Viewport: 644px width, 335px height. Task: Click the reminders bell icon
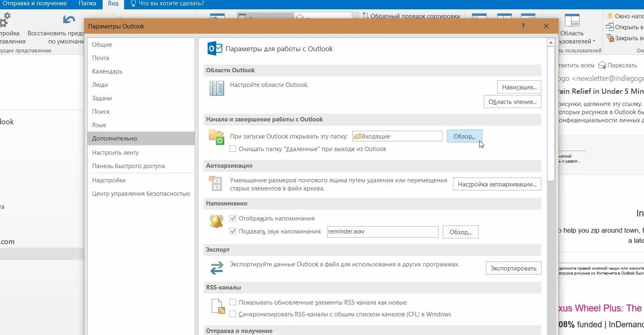click(x=217, y=221)
